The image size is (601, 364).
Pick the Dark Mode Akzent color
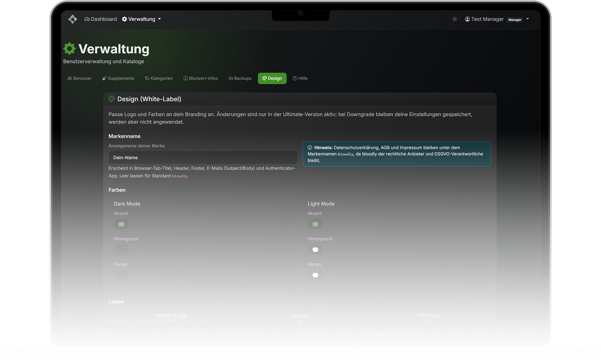point(121,224)
